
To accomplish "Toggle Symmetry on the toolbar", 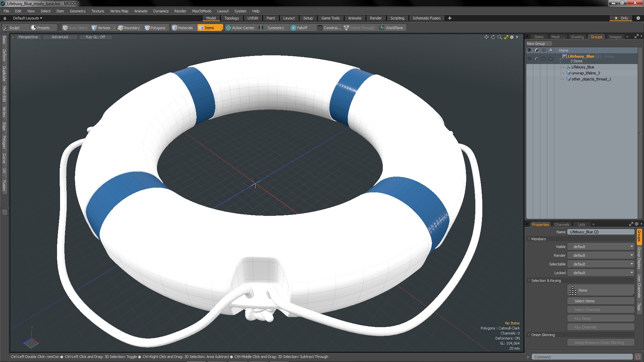I will pyautogui.click(x=272, y=28).
